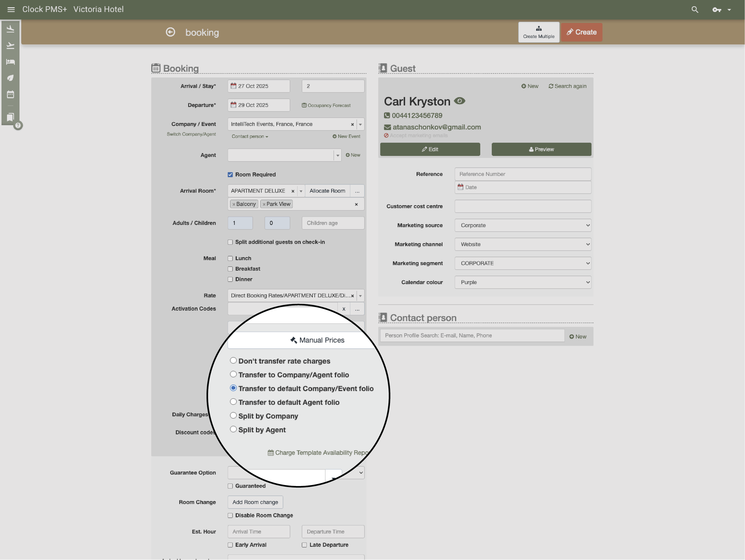Image resolution: width=745 pixels, height=560 pixels.
Task: Click the red Create button
Action: point(581,32)
